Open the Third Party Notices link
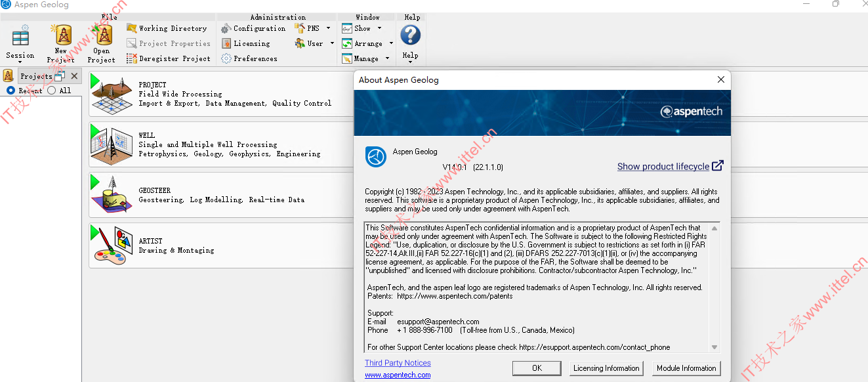Screen dimensions: 868x382 pos(398,363)
